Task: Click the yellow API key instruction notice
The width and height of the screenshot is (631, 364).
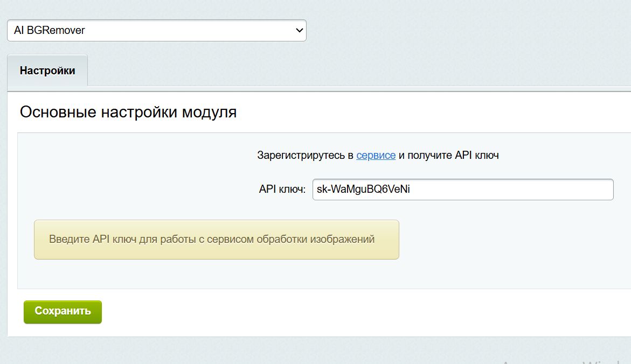Action: [217, 239]
